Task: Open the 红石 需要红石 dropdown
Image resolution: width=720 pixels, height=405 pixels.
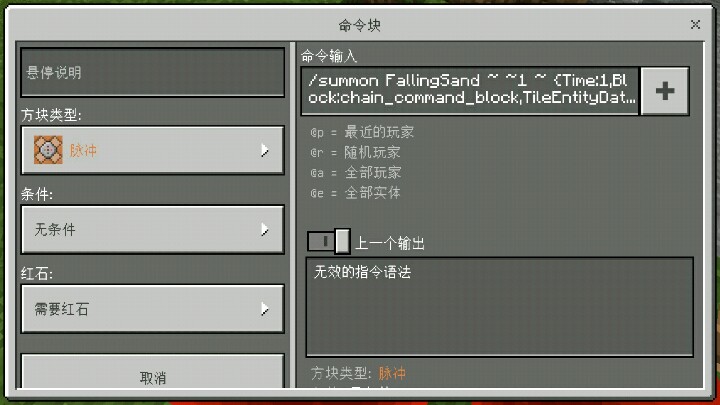Action: pos(152,309)
